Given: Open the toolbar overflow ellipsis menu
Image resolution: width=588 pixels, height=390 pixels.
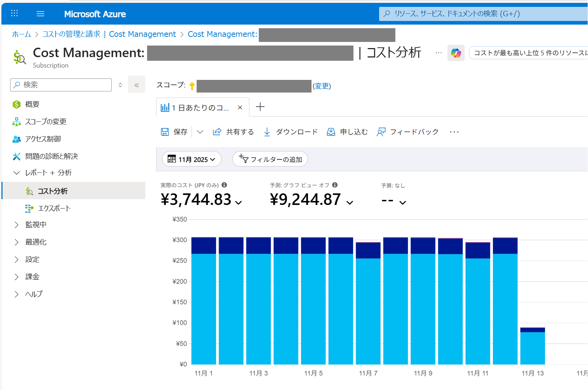Looking at the screenshot, I should [x=454, y=132].
